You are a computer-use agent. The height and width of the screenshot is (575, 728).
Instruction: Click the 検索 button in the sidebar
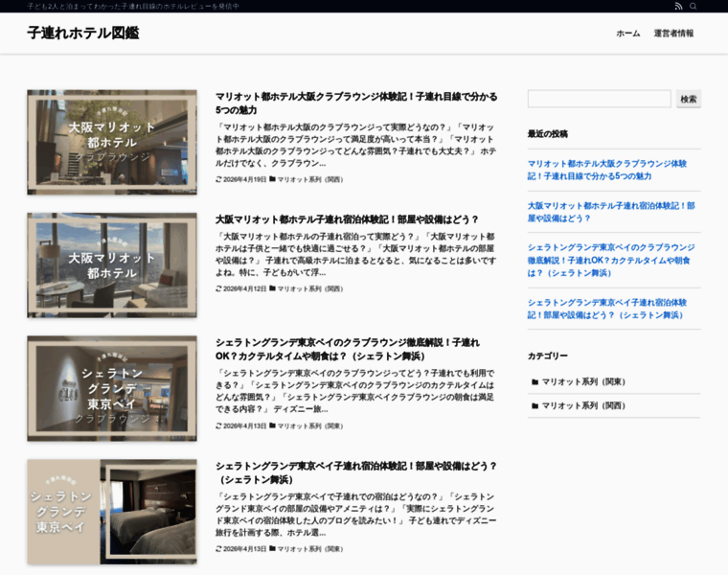coord(689,99)
